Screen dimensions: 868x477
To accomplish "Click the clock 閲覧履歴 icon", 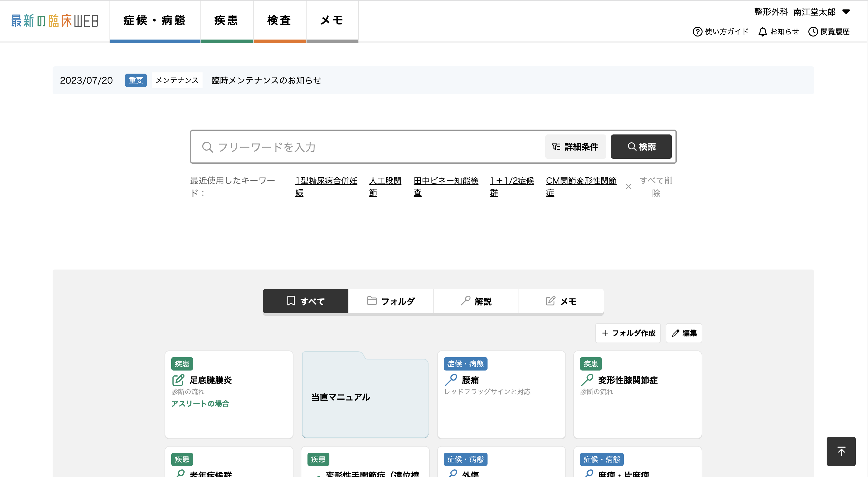I will [813, 32].
